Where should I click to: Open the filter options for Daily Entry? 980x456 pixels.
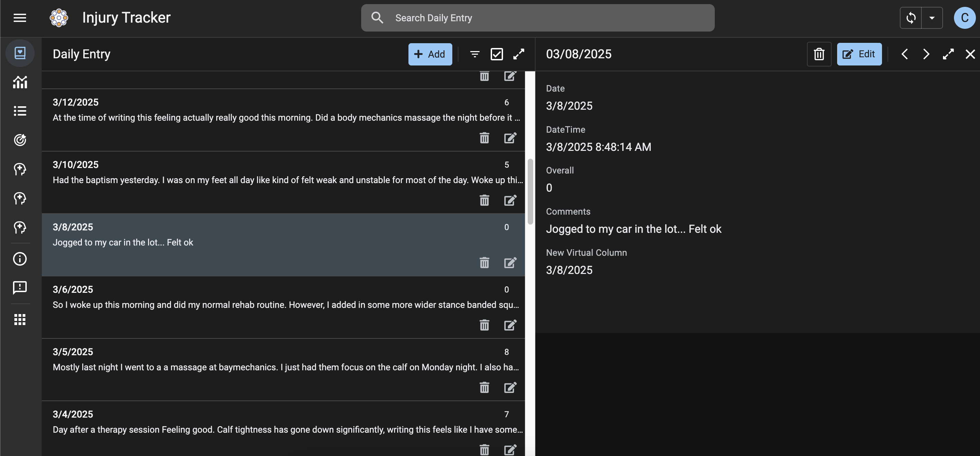pyautogui.click(x=474, y=54)
